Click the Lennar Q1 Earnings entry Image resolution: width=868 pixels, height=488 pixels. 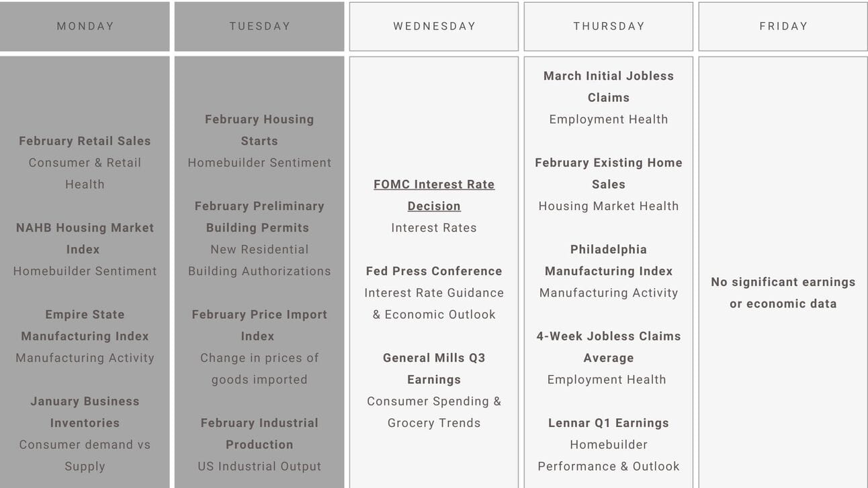(609, 423)
